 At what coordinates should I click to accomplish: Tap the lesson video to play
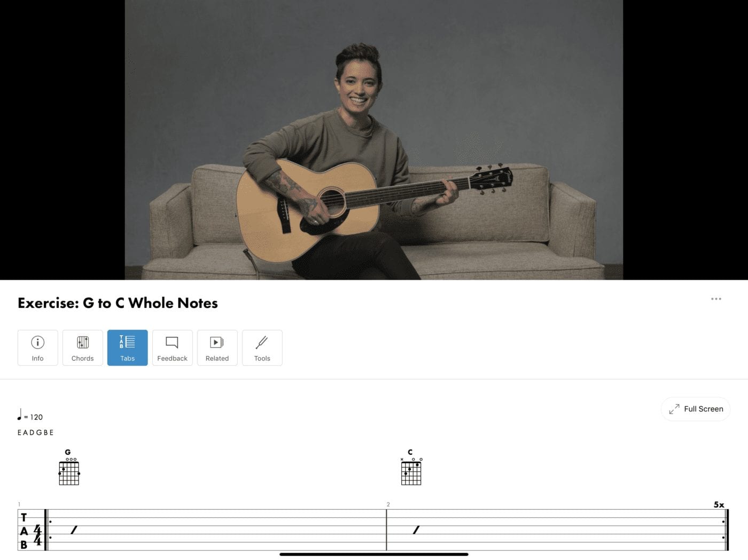point(374,140)
